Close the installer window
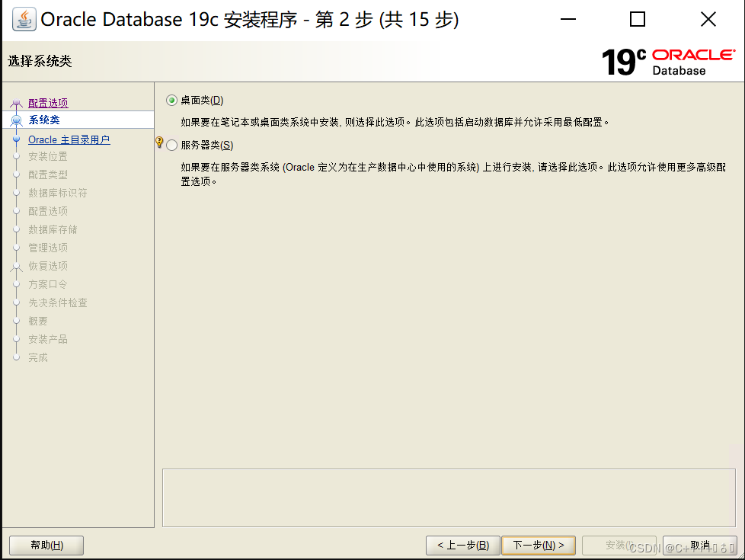The height and width of the screenshot is (560, 745). tap(708, 20)
